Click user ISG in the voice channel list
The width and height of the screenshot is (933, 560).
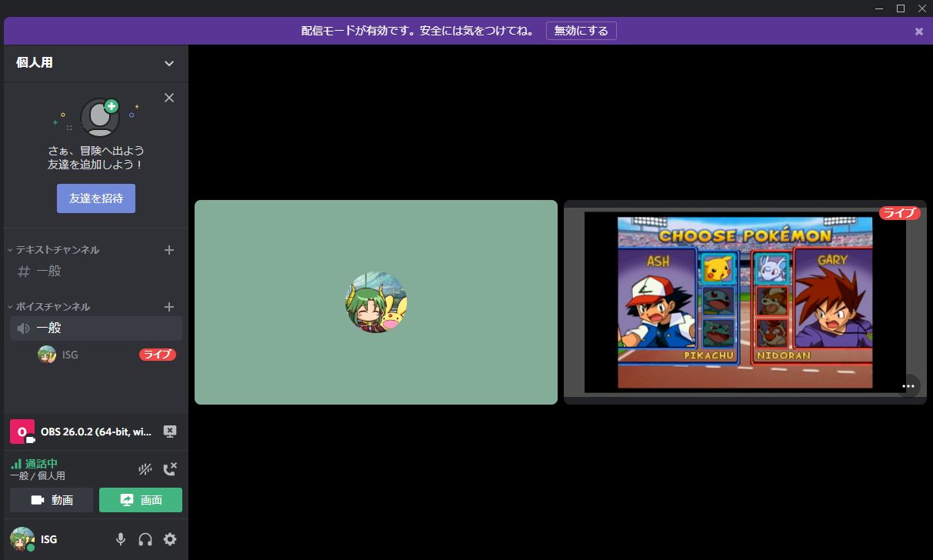pos(70,355)
